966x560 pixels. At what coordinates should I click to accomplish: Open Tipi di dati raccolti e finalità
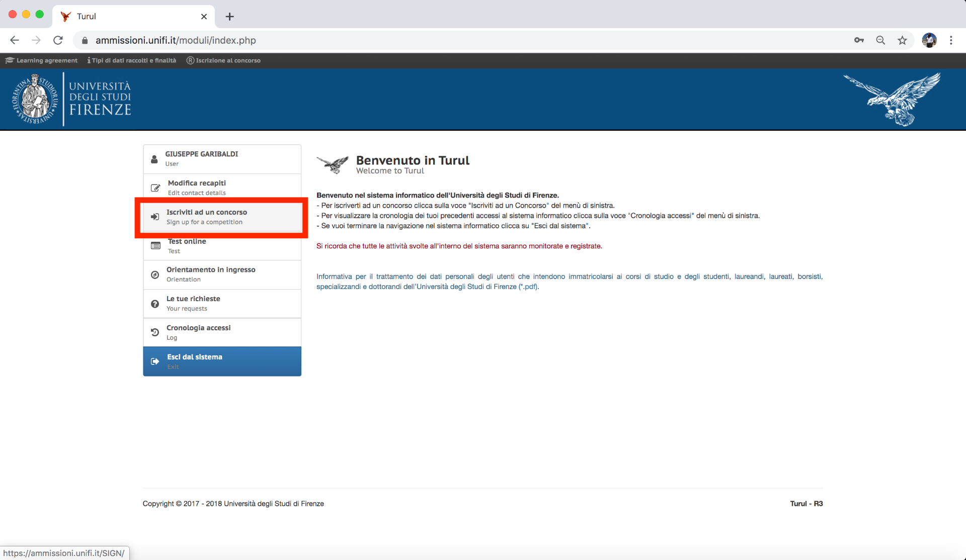point(132,60)
